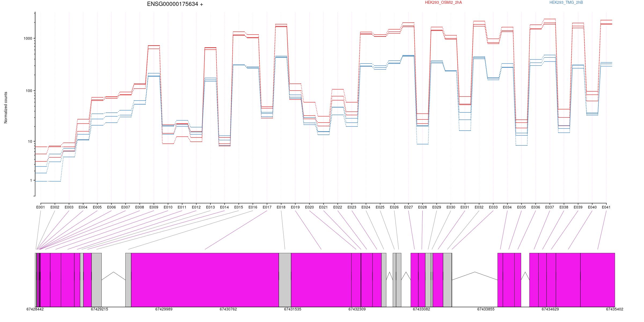Click exon label E014

click(x=224, y=207)
